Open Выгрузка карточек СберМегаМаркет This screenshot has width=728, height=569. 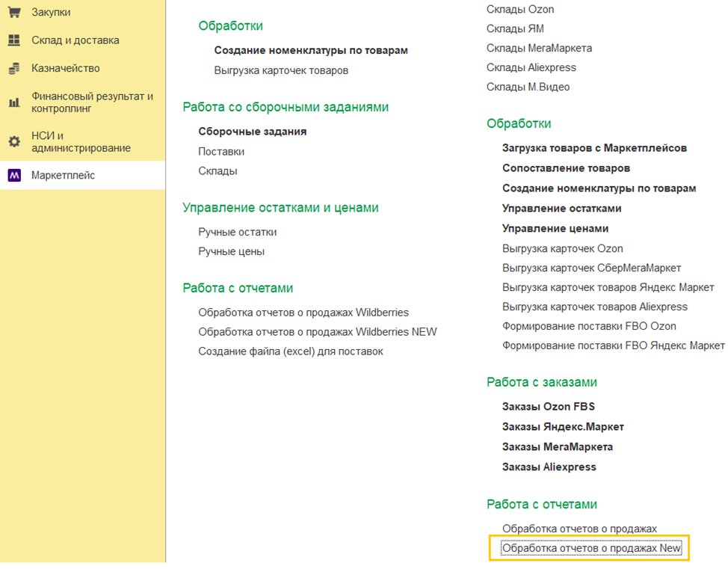(592, 268)
